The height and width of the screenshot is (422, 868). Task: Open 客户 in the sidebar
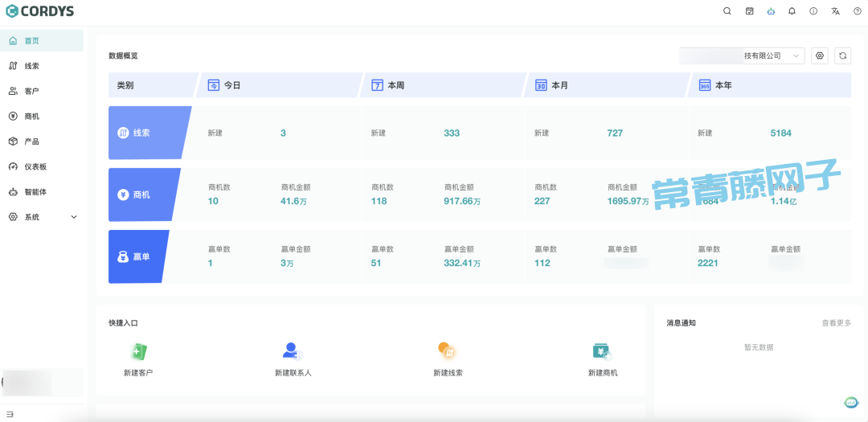click(x=32, y=91)
